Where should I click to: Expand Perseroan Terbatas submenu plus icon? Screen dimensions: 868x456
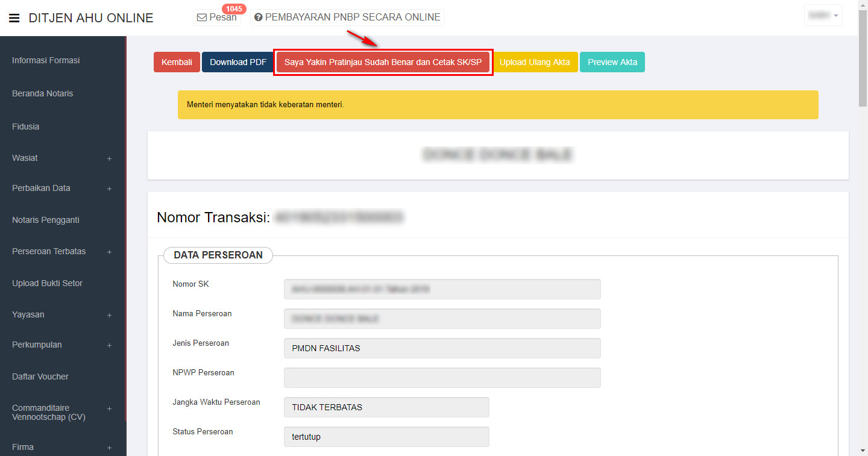[109, 252]
